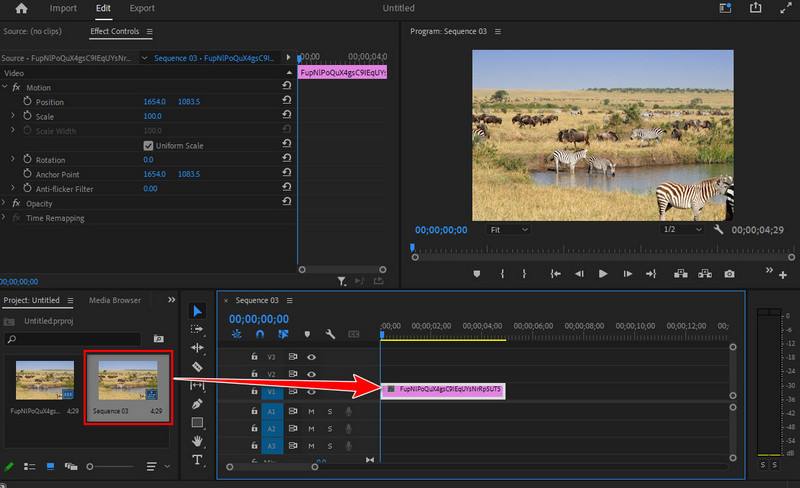
Task: Switch to the Edit tab
Action: click(103, 8)
